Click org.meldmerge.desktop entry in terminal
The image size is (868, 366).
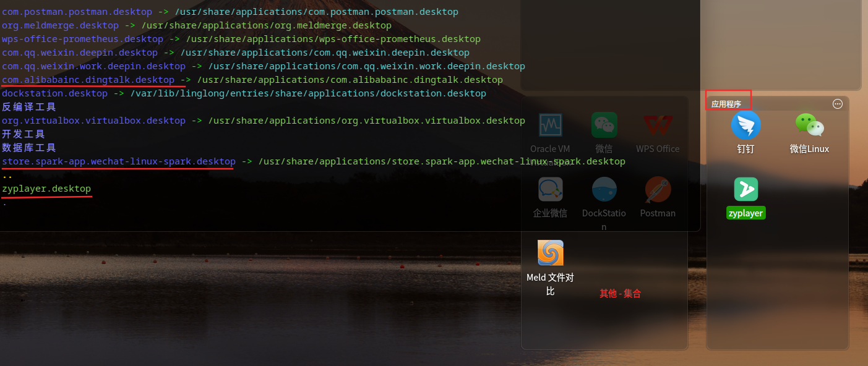pos(60,25)
